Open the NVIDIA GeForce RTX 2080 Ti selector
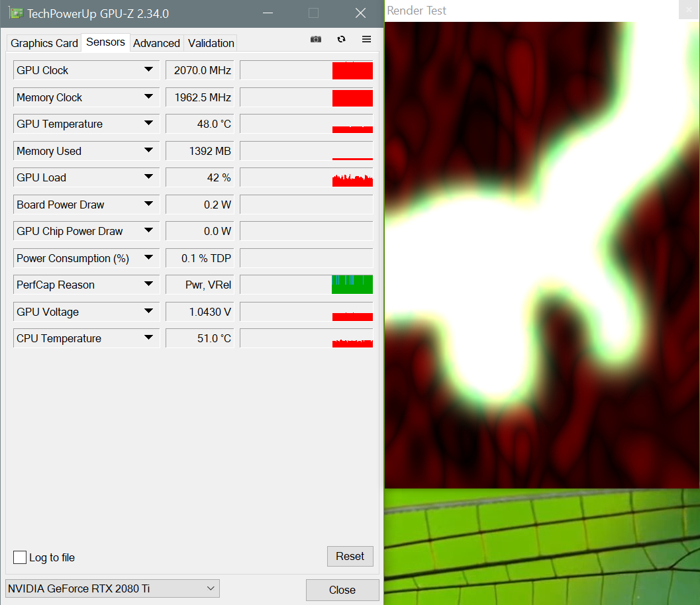700x605 pixels. pyautogui.click(x=113, y=588)
